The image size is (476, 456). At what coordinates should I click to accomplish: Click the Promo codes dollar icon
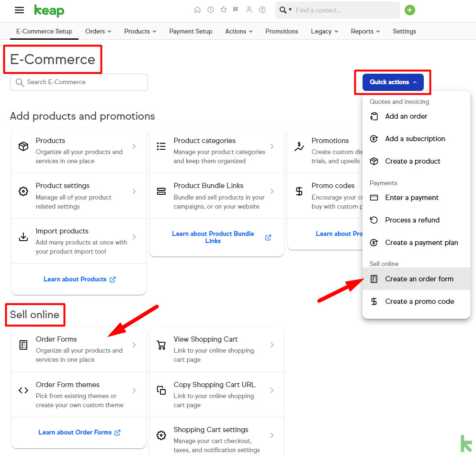point(299,191)
